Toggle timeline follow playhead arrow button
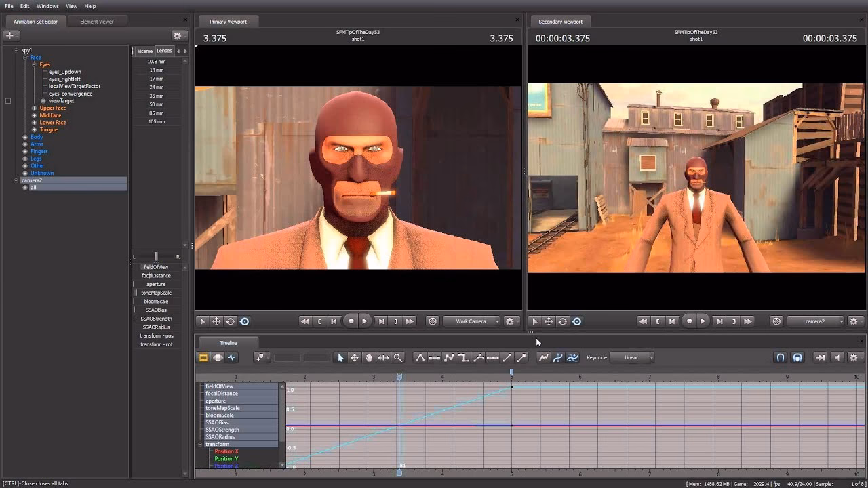 [820, 357]
